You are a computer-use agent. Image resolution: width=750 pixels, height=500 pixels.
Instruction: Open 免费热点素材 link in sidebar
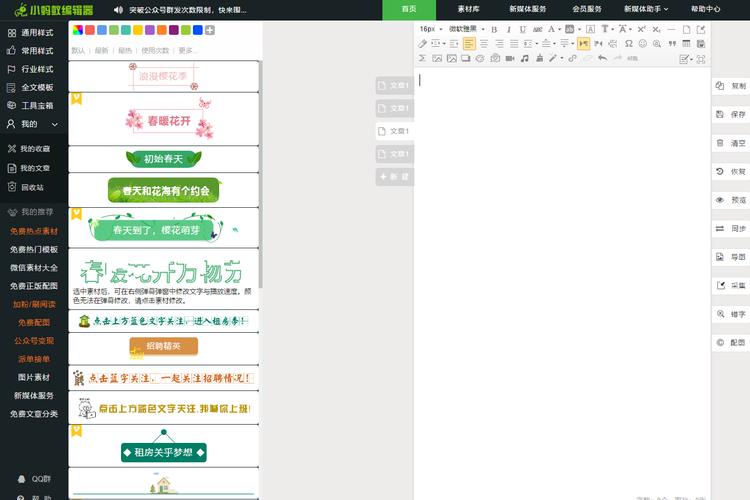pyautogui.click(x=34, y=231)
